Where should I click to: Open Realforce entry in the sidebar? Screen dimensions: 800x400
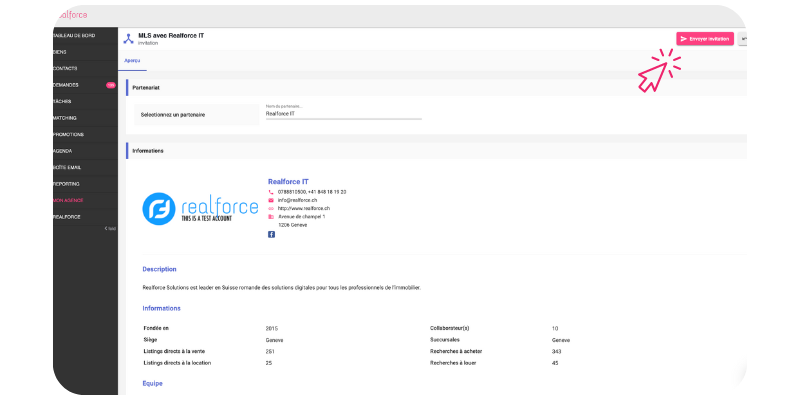tap(67, 217)
